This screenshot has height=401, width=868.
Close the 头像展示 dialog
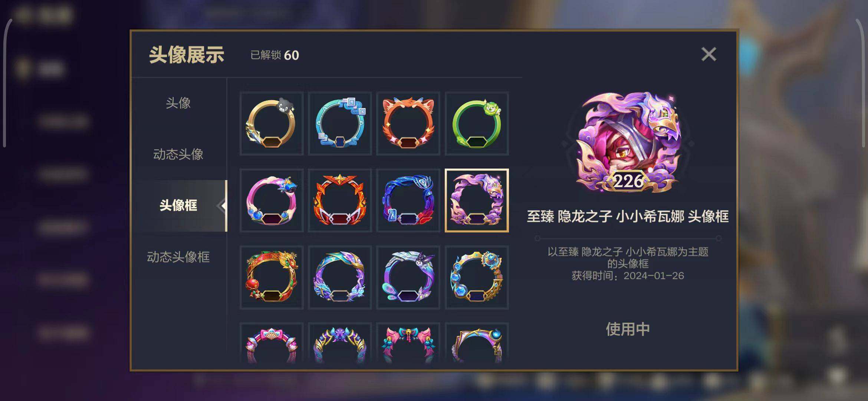click(x=709, y=54)
